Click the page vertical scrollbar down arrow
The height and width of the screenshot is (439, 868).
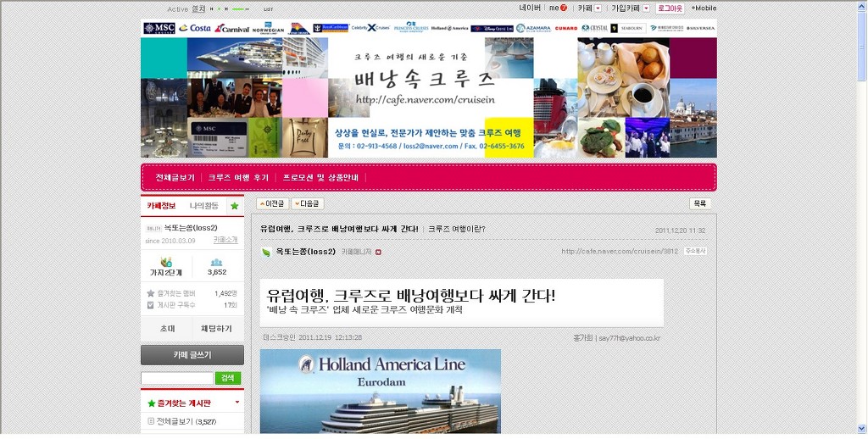(862, 428)
